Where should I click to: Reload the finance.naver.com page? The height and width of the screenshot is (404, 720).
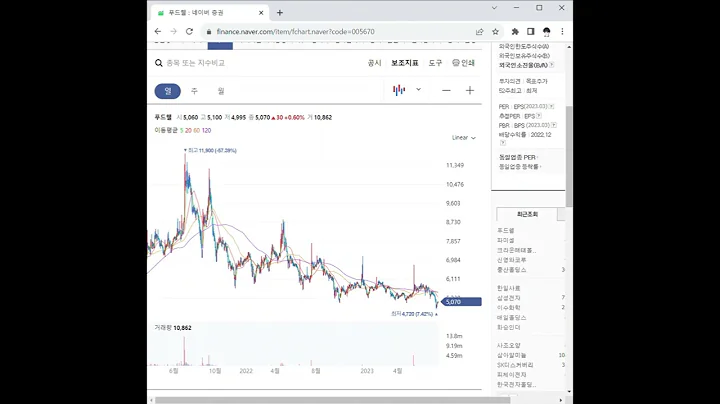[189, 32]
